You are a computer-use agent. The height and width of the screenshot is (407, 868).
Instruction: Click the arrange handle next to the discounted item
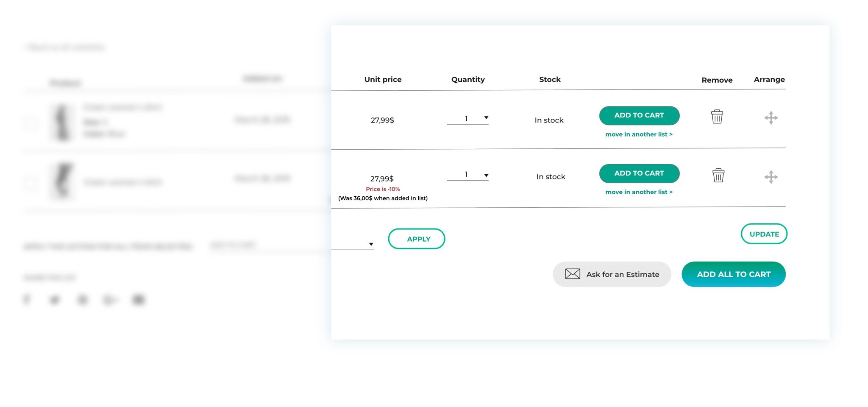click(x=771, y=176)
